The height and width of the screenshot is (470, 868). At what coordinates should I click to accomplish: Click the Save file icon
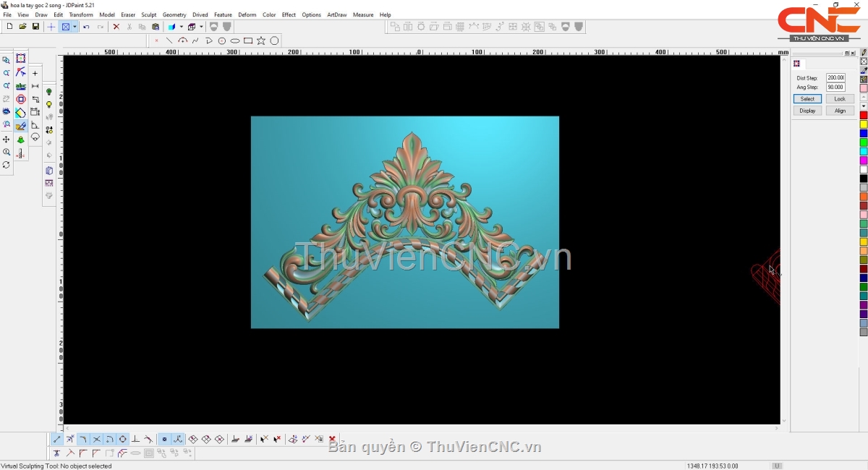point(35,27)
